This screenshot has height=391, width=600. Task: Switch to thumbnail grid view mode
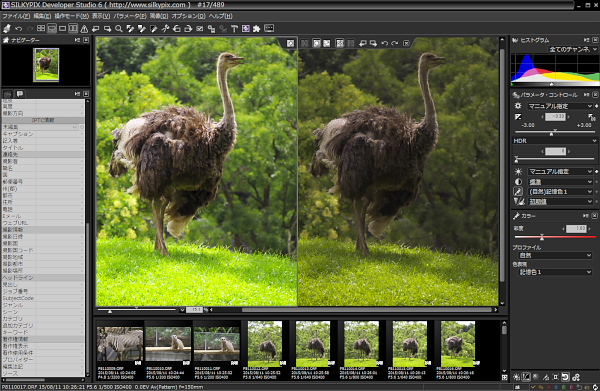tap(41, 29)
